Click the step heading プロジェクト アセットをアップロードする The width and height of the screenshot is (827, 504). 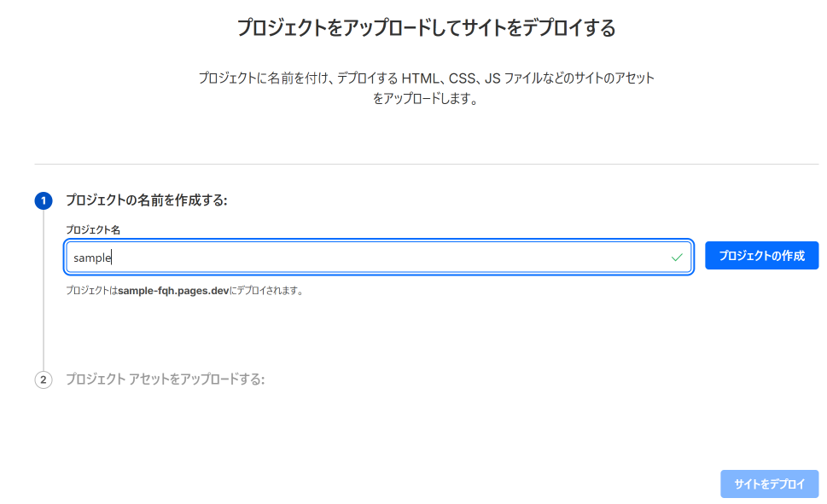pos(166,379)
